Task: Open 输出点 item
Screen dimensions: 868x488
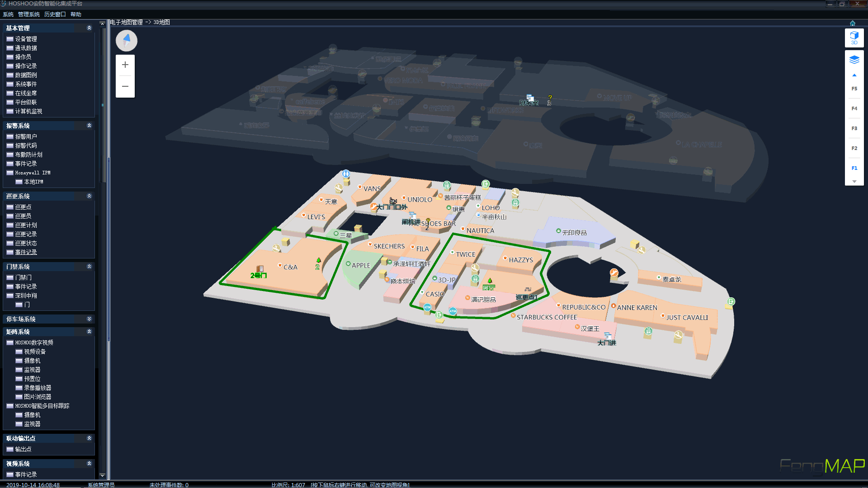Action: tap(23, 449)
